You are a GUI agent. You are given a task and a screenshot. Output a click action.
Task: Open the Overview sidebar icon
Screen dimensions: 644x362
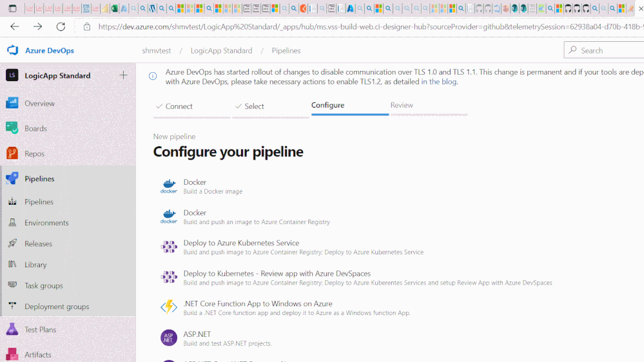12,103
